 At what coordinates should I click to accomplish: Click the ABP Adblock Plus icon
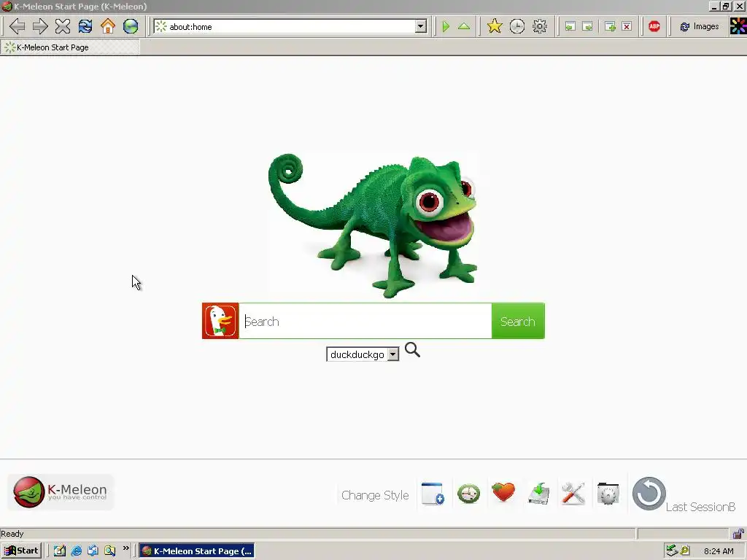click(654, 27)
